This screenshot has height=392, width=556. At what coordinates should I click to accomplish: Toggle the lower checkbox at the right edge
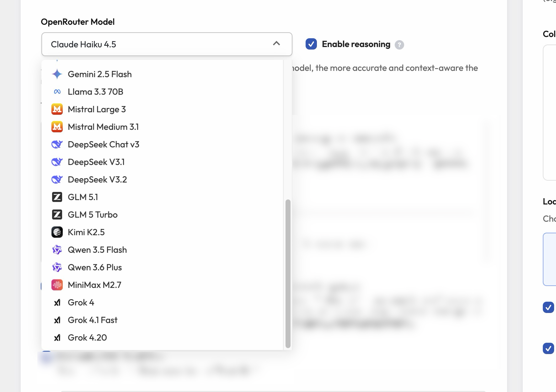[x=548, y=348]
